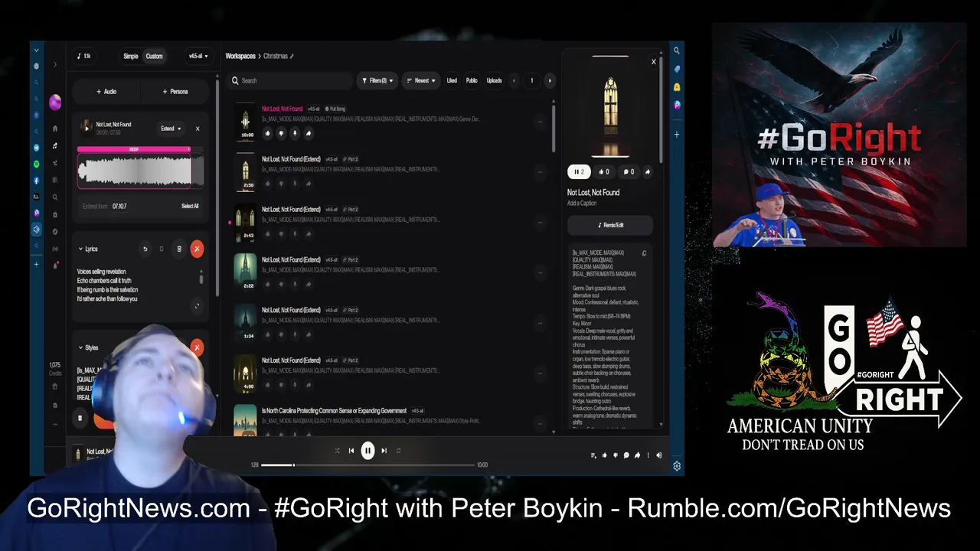Click the undo lyrics icon
The image size is (980, 551).
(x=145, y=249)
